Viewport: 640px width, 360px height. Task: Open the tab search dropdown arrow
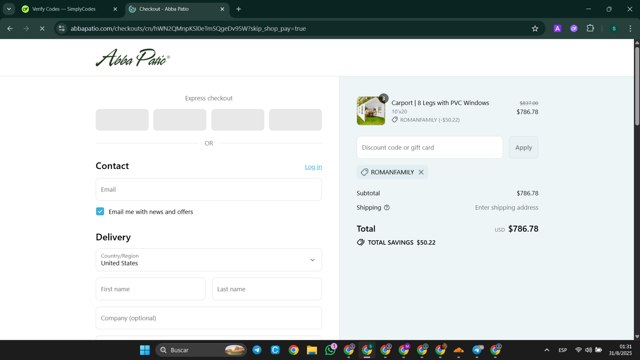tap(9, 9)
